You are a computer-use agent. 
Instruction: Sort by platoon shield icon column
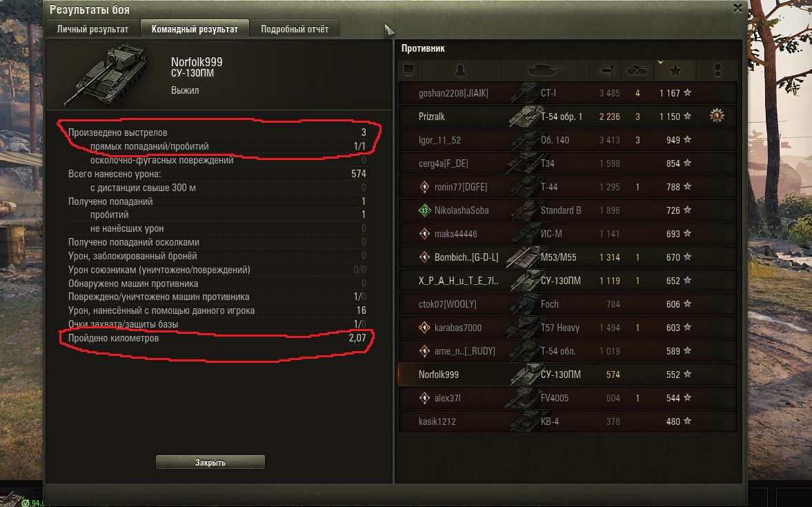click(408, 70)
